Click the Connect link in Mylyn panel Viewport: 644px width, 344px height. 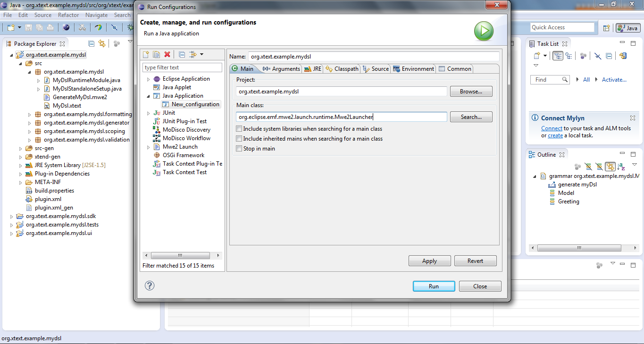552,128
